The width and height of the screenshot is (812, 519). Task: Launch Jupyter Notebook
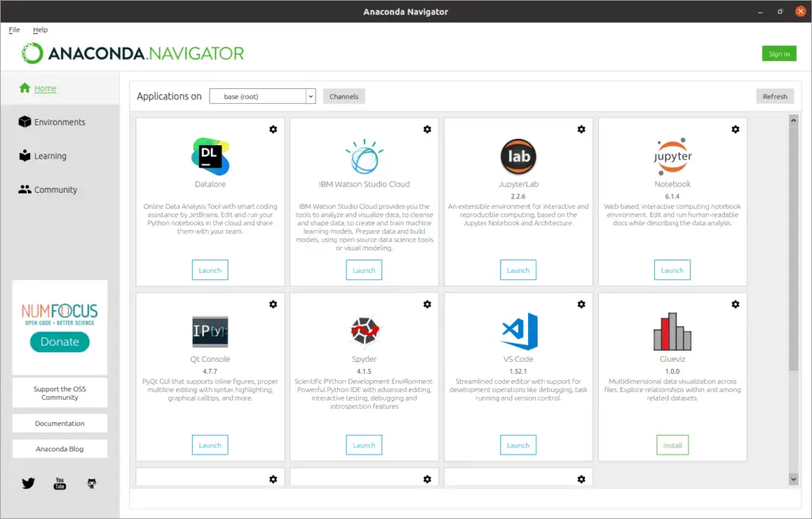point(672,270)
